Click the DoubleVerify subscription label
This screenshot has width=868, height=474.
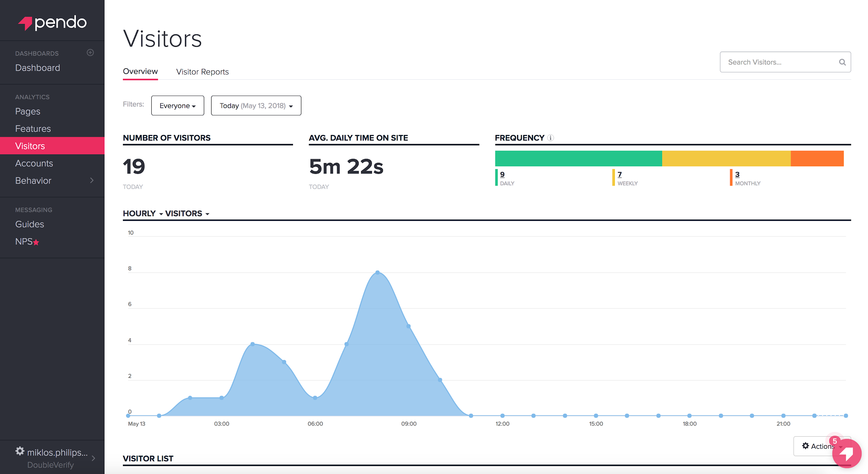(x=50, y=465)
